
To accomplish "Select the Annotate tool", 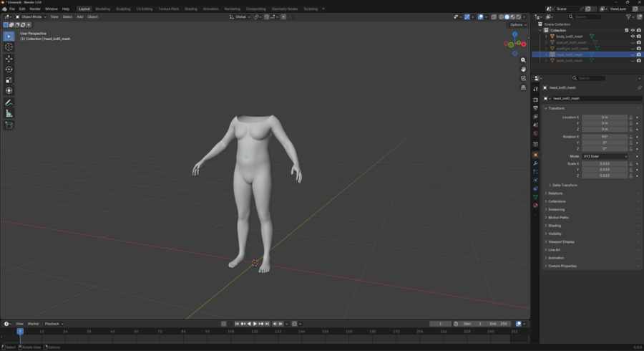I will click(x=9, y=102).
